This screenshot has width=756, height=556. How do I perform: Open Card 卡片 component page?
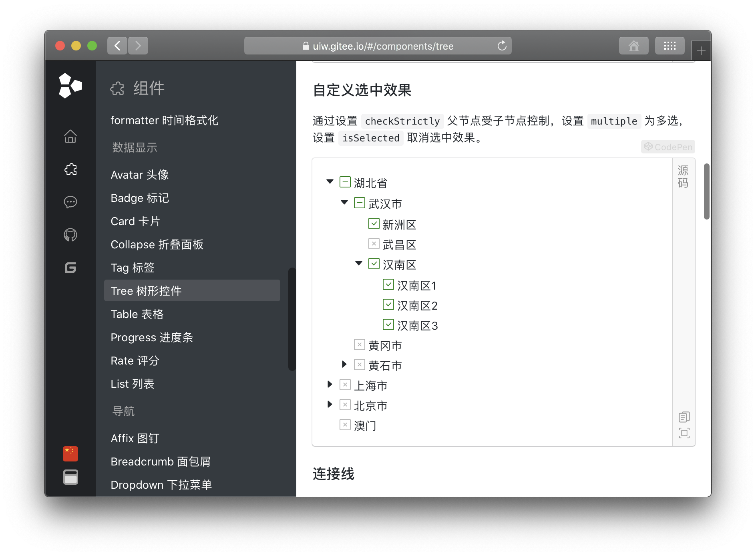[192, 221]
